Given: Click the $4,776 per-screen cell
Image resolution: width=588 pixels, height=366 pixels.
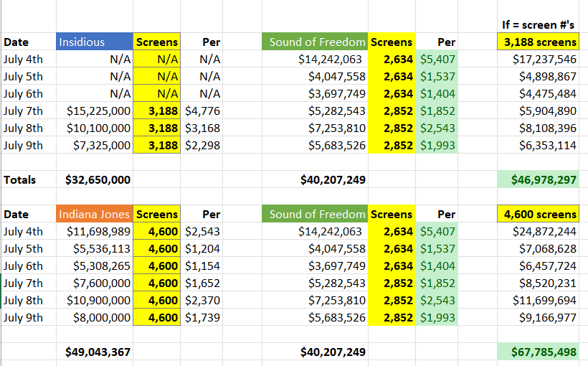Looking at the screenshot, I should (x=202, y=111).
